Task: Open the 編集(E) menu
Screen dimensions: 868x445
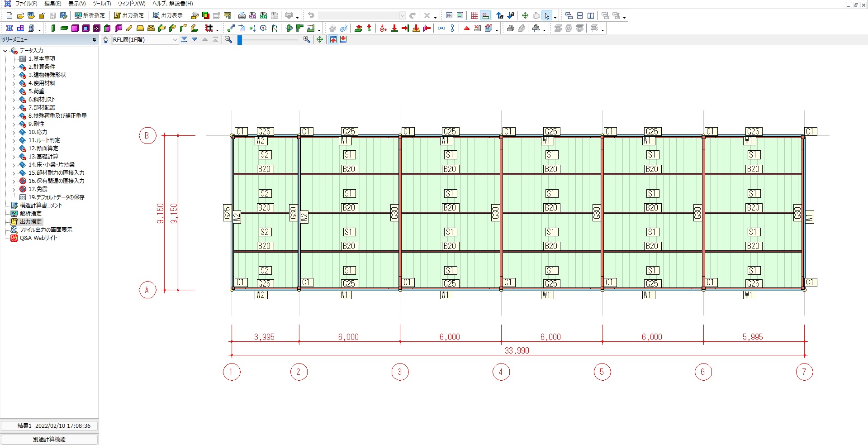Action: pyautogui.click(x=53, y=4)
